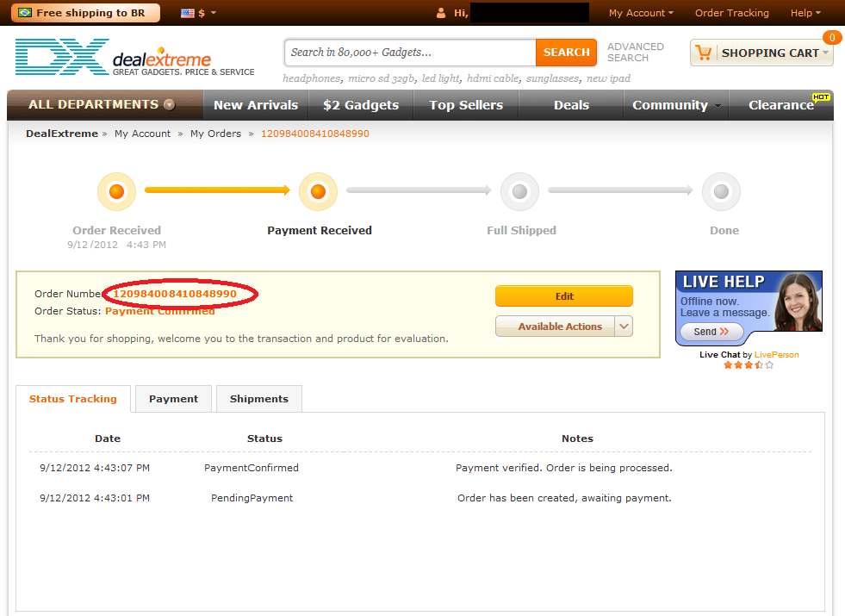Image resolution: width=845 pixels, height=616 pixels.
Task: Click the My Account breadcrumb link
Action: click(142, 134)
